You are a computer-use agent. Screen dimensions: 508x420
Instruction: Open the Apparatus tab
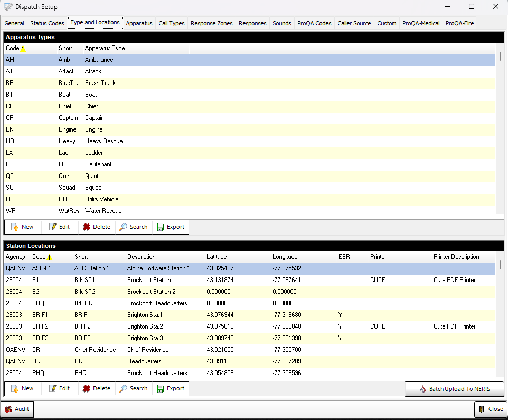[x=139, y=23]
